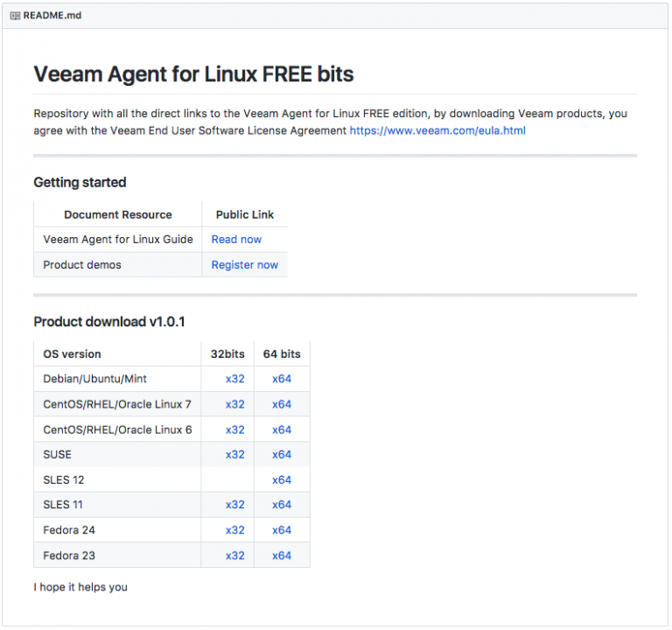Select x64 for CentOS/RHEL/Oracle Linux 6
The height and width of the screenshot is (630, 672).
point(282,430)
